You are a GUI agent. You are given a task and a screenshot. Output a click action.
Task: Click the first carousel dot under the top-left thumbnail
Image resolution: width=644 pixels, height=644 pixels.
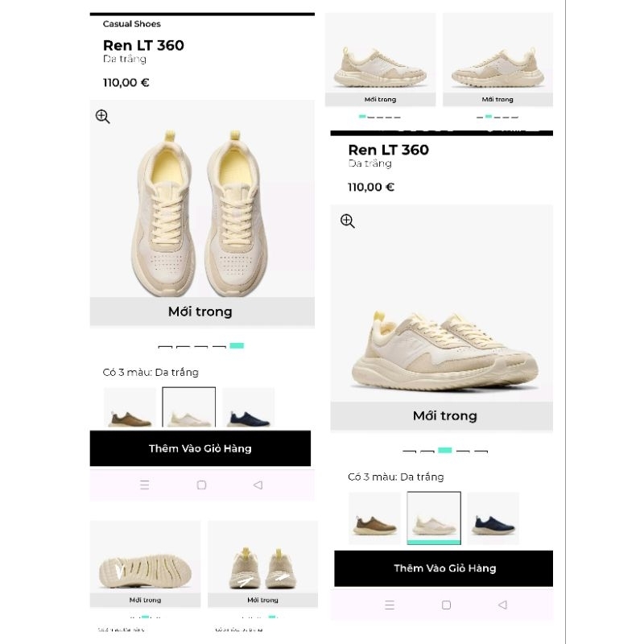click(x=361, y=115)
